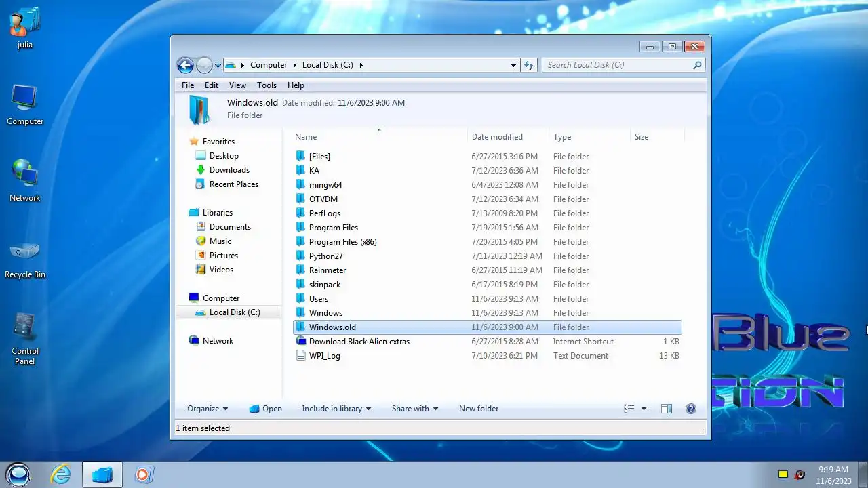Open the Help menu

(x=296, y=85)
